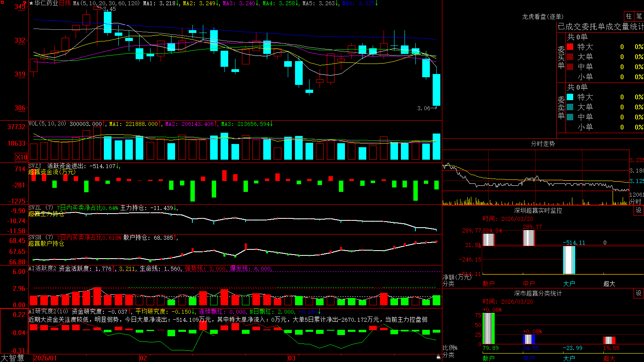Click the red square icon at top-left corner
The image size is (644, 362).
(x=2, y=2)
